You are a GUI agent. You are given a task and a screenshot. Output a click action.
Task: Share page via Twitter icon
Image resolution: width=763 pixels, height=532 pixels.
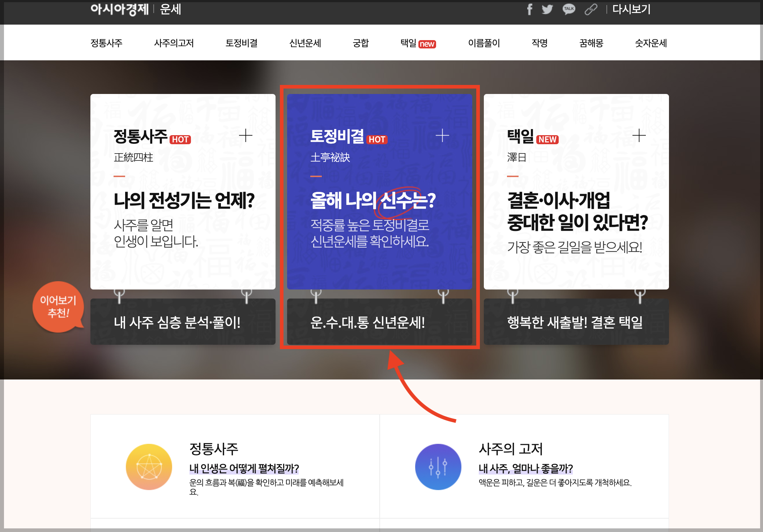[x=547, y=9]
